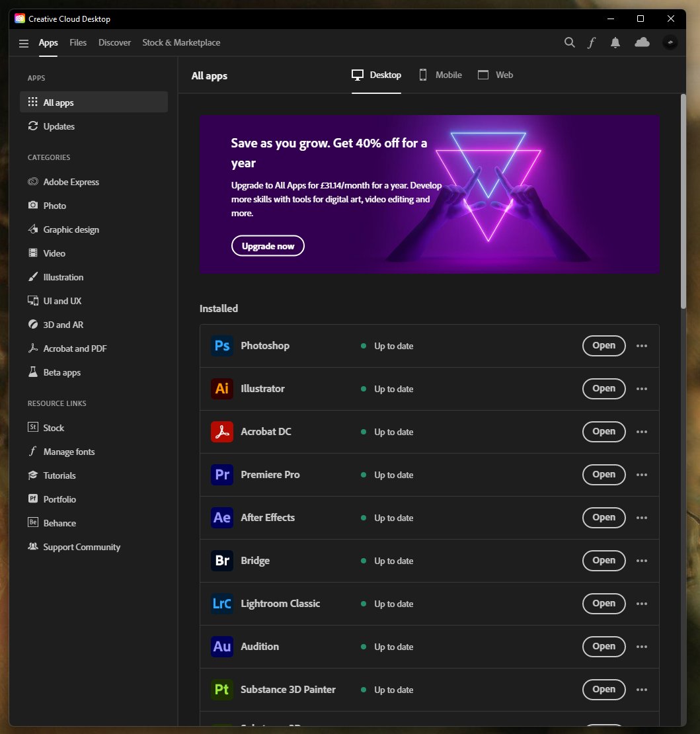
Task: Click the Audition app icon
Action: tap(222, 647)
